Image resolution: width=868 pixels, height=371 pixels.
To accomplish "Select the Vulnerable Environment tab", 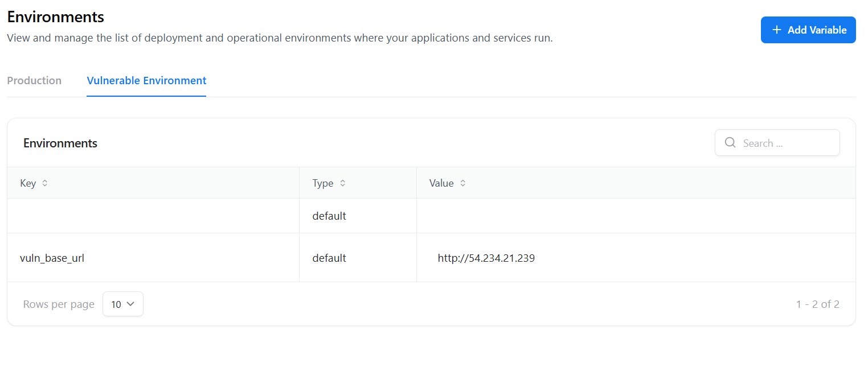I will pos(146,81).
